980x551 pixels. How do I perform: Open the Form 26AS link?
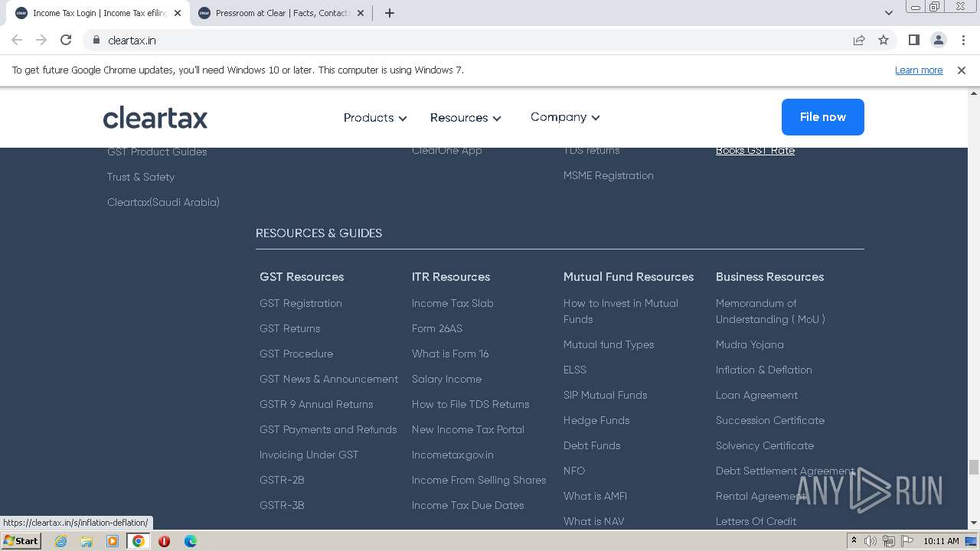point(437,328)
